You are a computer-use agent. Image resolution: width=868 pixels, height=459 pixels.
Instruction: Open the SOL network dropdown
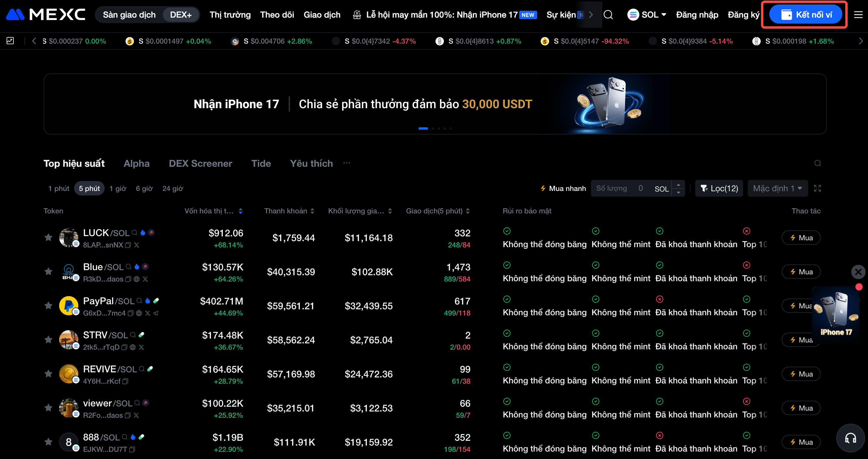pos(647,15)
